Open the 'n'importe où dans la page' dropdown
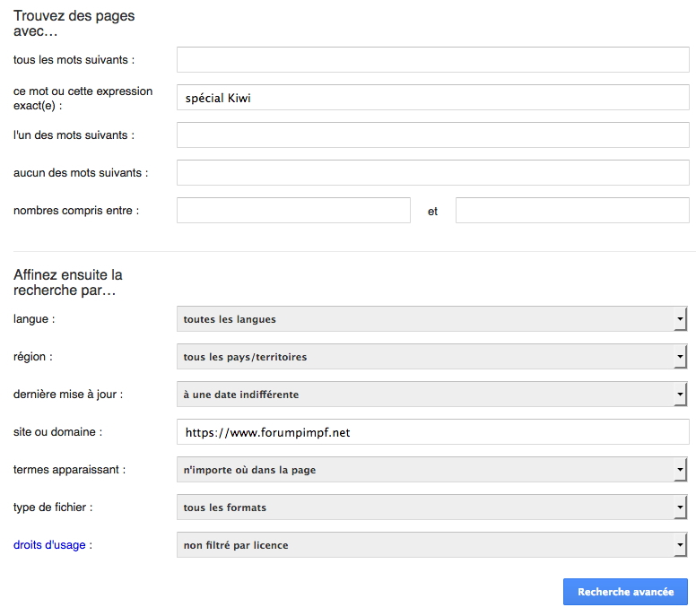Viewport: 696px width, 616px height. coord(432,470)
